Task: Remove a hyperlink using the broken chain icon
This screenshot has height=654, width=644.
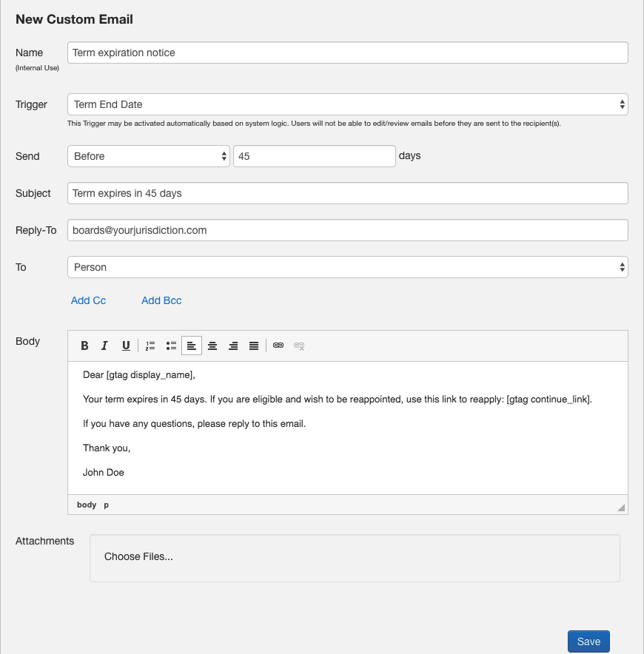Action: coord(298,345)
